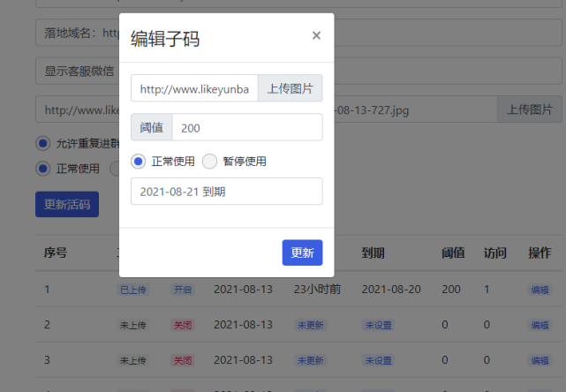
Task: Focus the 阈值 input showing 200
Action: tap(246, 128)
